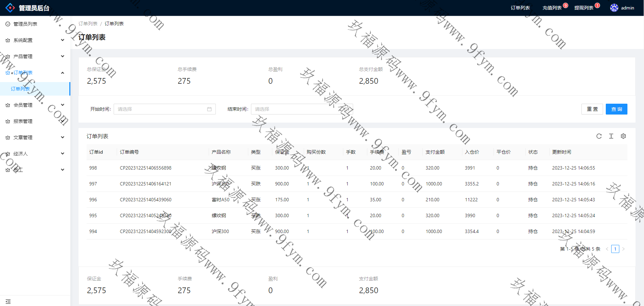Click the 管理员列表 smiley icon in the sidebar
The height and width of the screenshot is (306, 644).
[x=8, y=24]
